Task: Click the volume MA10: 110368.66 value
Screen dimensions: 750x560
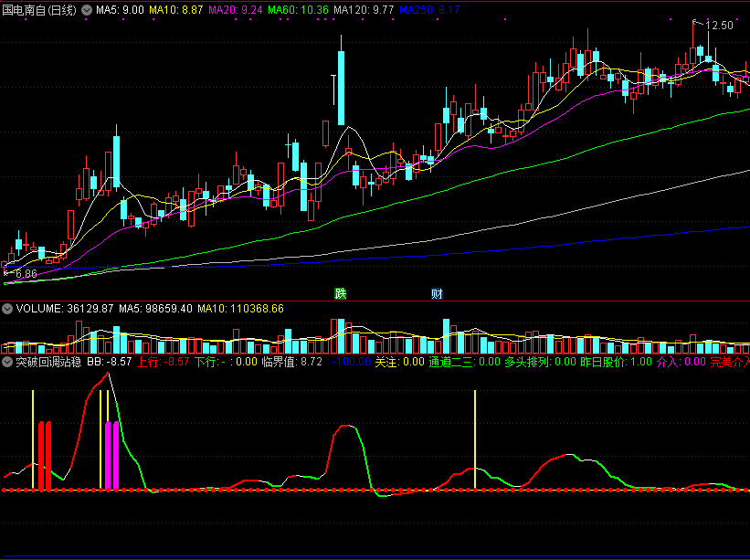Action: pos(240,309)
